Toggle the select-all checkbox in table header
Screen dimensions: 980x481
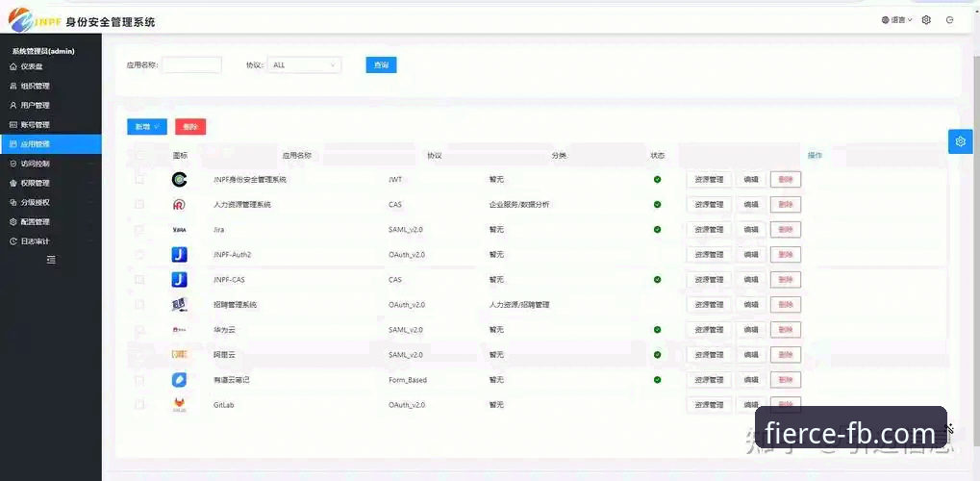click(x=139, y=155)
